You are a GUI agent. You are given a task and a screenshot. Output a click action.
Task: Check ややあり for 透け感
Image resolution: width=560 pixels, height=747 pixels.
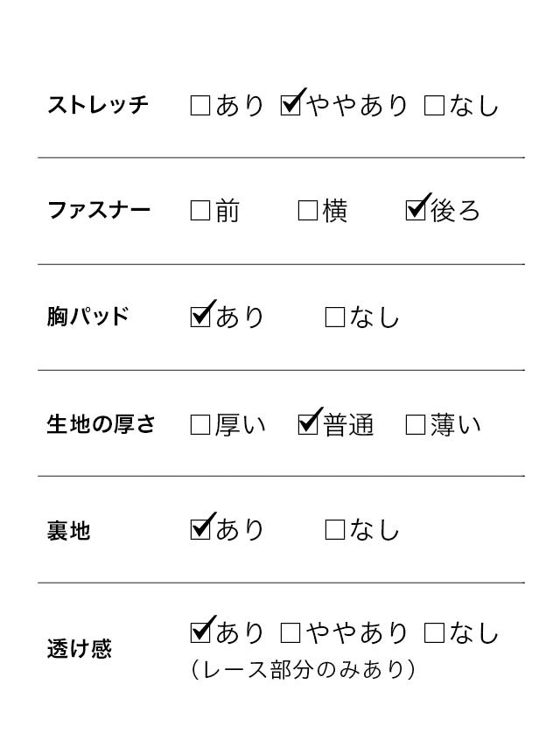coord(291,632)
